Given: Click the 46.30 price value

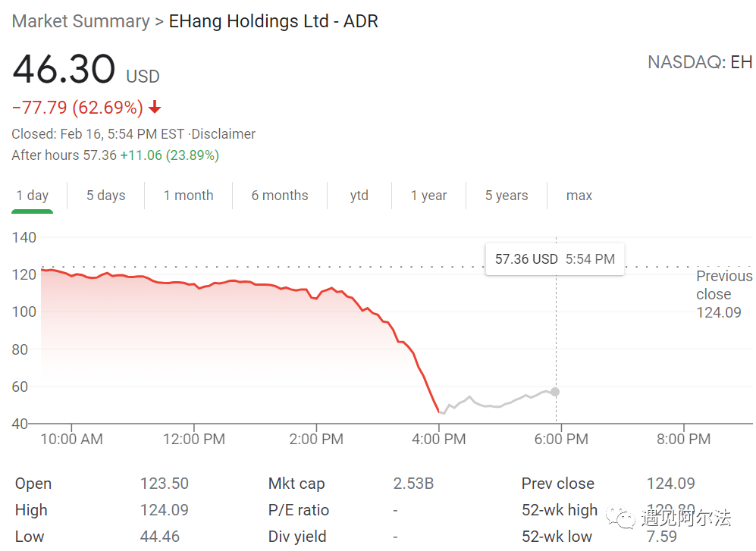Looking at the screenshot, I should [64, 69].
